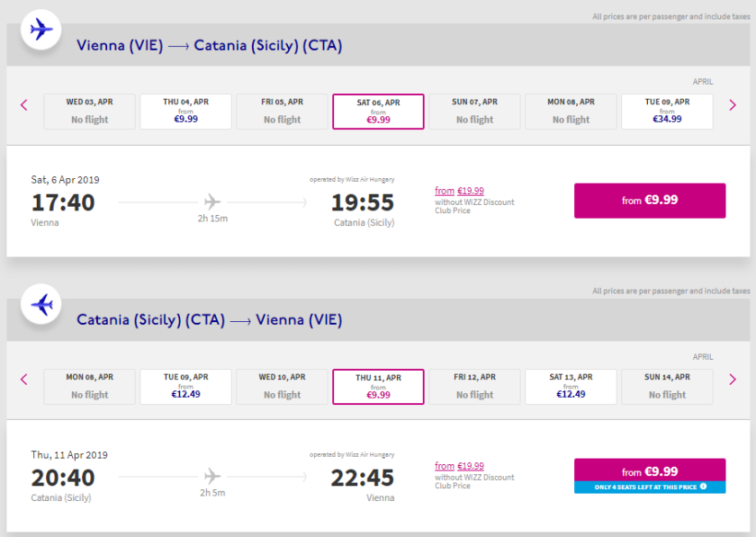The image size is (756, 537).
Task: Book return flight from €9.99 button
Action: click(650, 470)
